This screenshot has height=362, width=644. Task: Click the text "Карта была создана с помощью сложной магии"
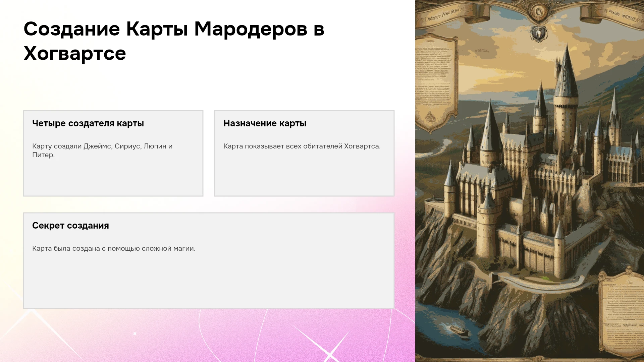pyautogui.click(x=114, y=248)
